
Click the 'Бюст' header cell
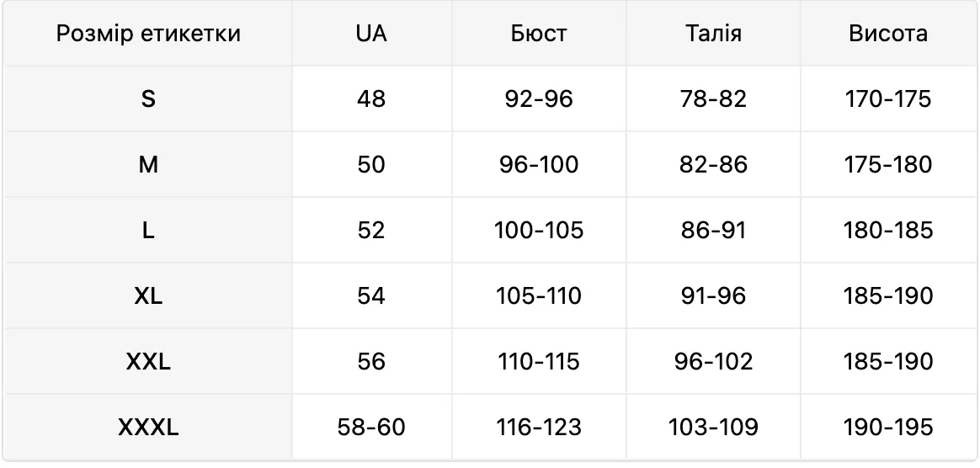pyautogui.click(x=539, y=33)
